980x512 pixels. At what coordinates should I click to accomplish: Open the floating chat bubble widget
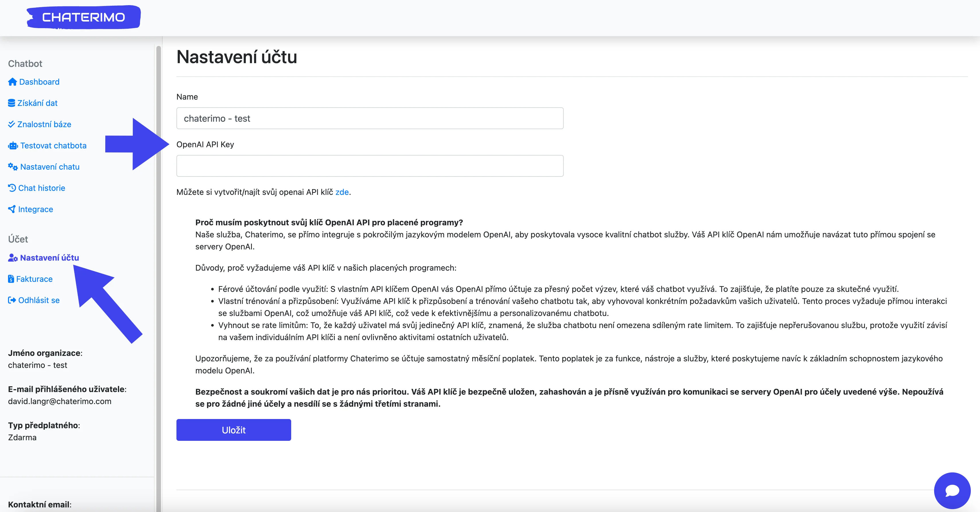point(952,490)
